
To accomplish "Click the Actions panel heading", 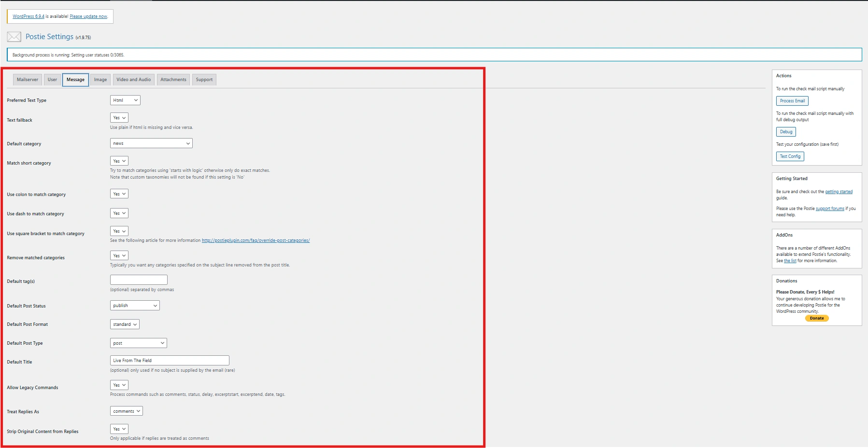I will pos(783,76).
